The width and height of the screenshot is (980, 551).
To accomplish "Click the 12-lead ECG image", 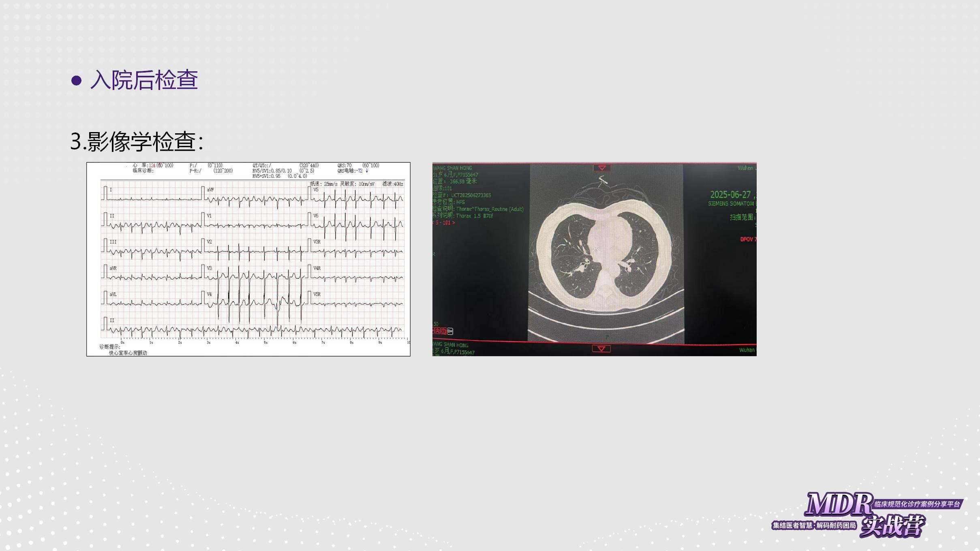I will [248, 259].
